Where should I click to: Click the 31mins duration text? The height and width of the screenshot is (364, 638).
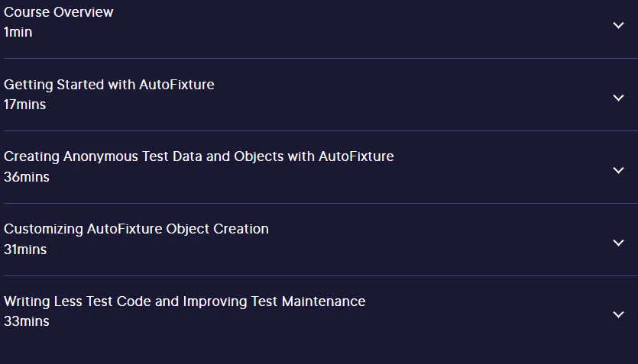(x=25, y=249)
